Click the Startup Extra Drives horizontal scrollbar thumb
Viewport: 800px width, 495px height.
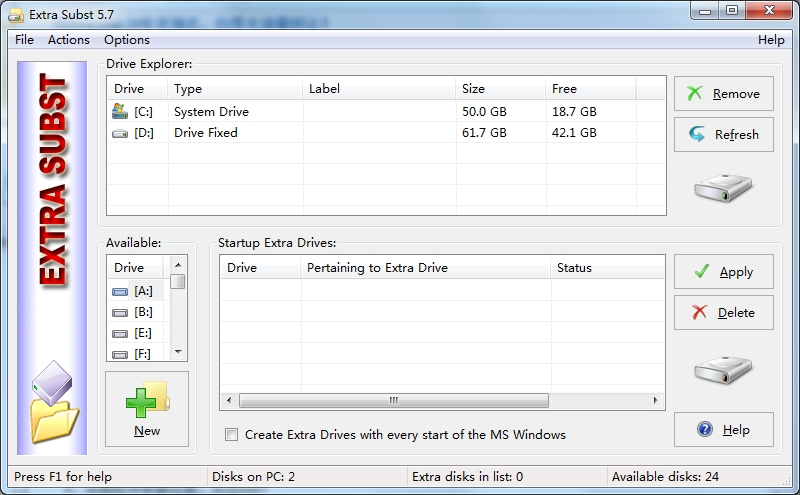pyautogui.click(x=394, y=401)
